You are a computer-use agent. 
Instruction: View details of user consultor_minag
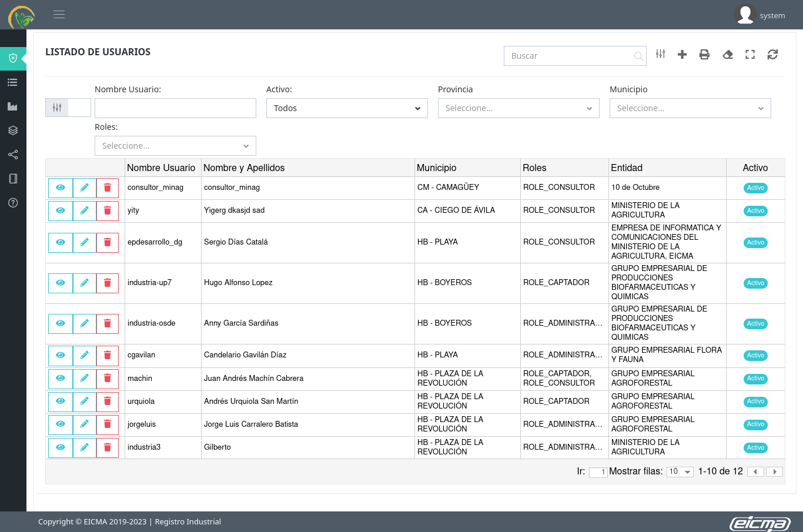coord(61,188)
